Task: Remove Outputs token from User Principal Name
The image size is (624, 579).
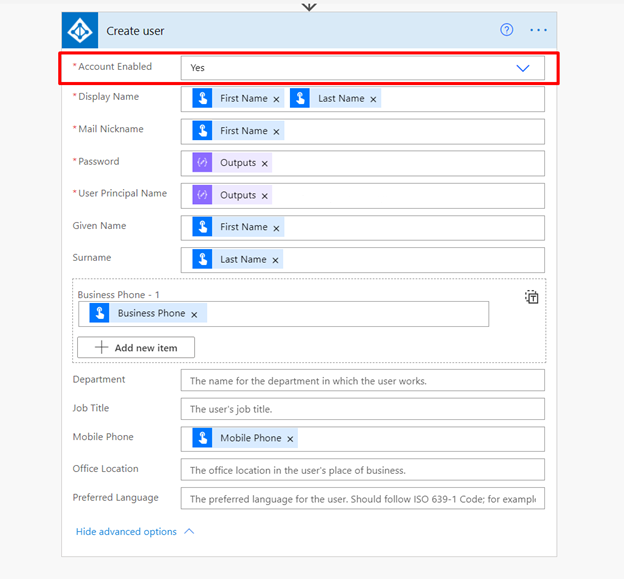Action: [265, 195]
